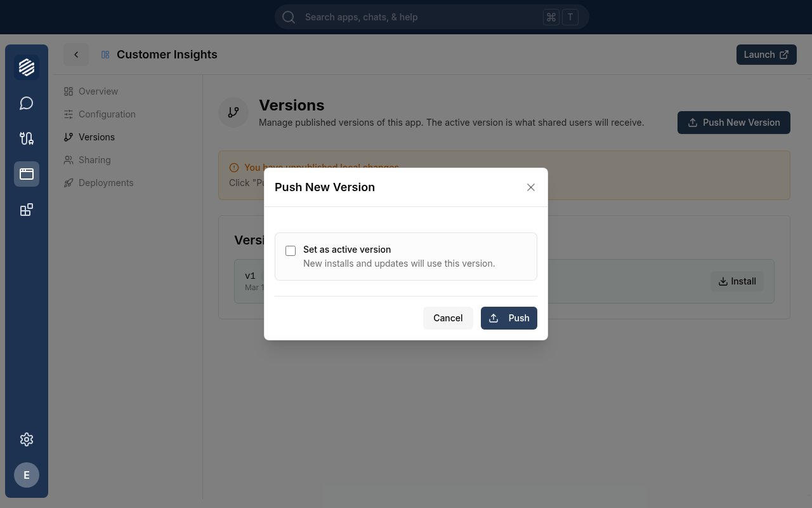Screen dimensions: 812x508
Task: Open settings via the gear icon
Action: tap(27, 439)
